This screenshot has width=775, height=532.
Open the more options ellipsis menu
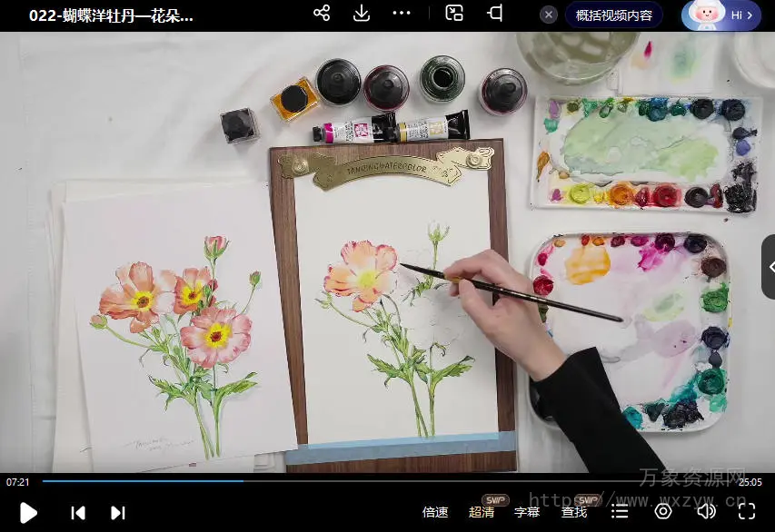click(402, 14)
